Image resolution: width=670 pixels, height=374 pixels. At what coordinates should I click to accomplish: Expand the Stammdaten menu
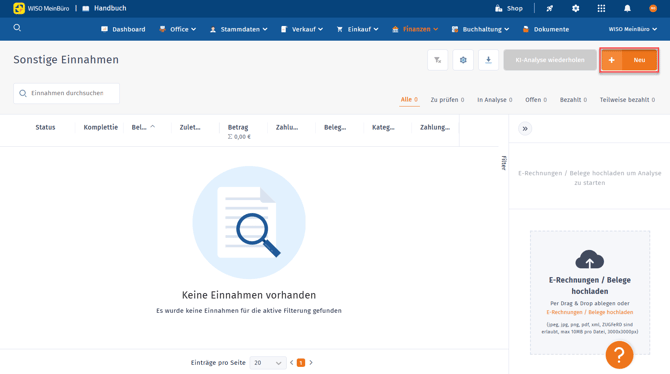point(238,29)
